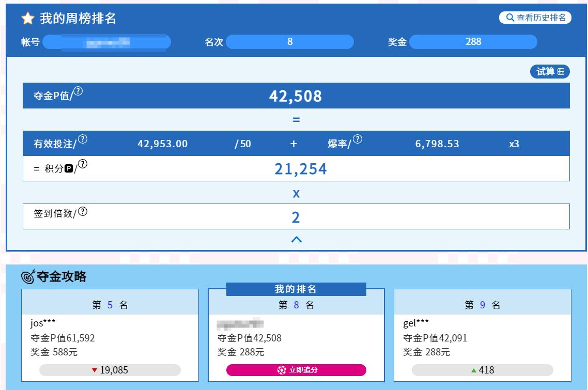Click the red down 19,085 gap bar
588x390 pixels.
pyautogui.click(x=110, y=370)
